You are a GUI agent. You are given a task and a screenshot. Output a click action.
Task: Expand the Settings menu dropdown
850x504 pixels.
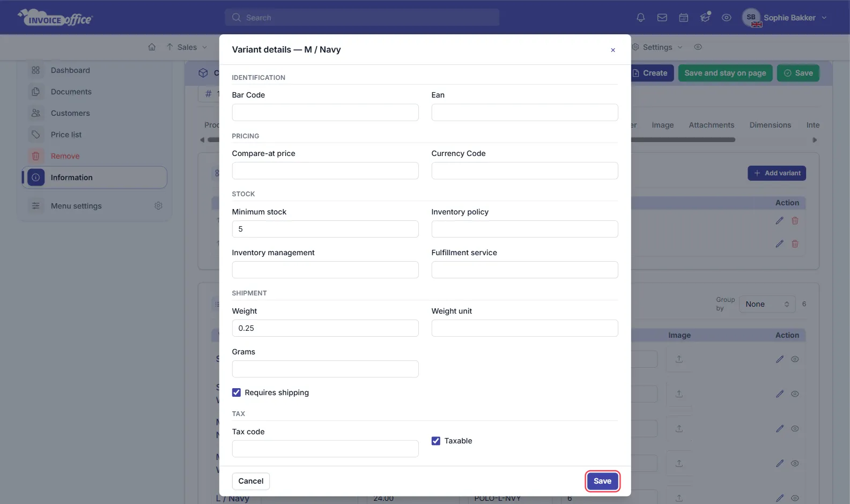click(x=657, y=47)
